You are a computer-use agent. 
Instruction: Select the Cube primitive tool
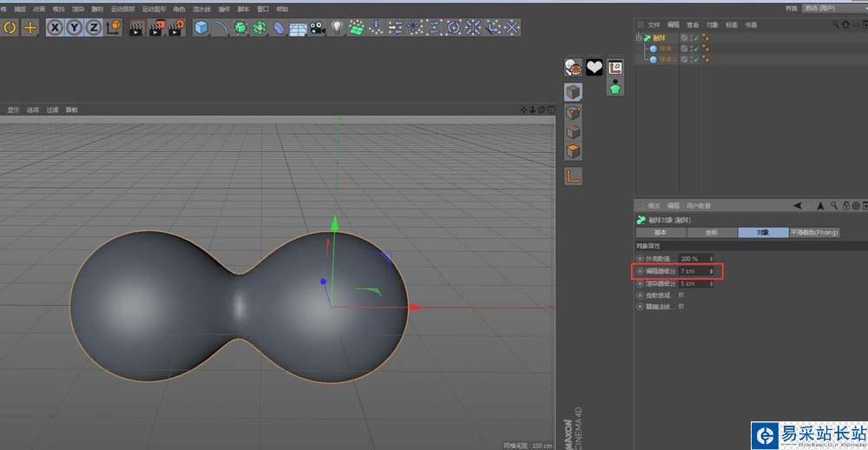point(201,28)
